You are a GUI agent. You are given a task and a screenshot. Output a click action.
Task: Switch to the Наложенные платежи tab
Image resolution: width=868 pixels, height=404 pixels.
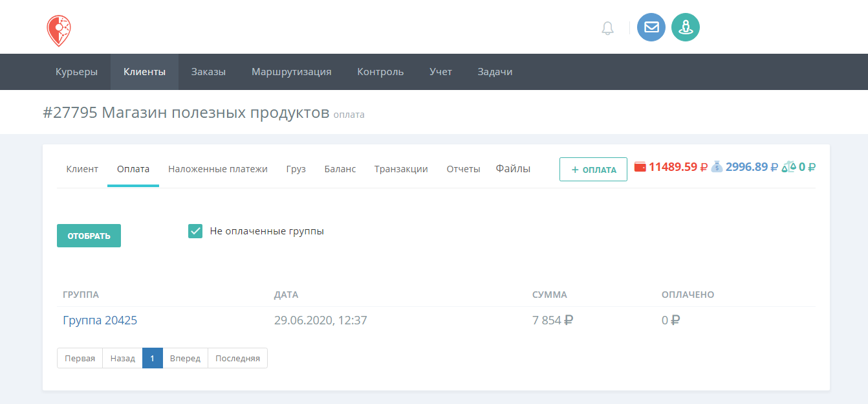click(218, 169)
